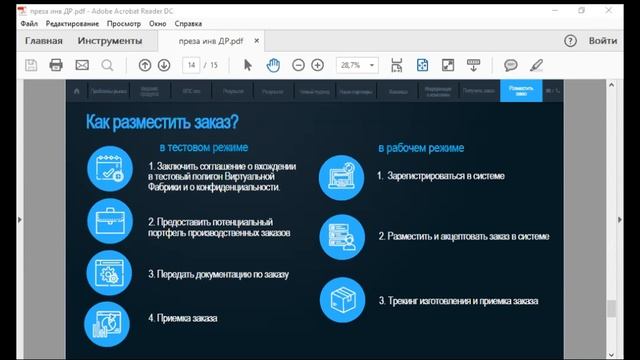Enter full screen mode icon

[448, 65]
